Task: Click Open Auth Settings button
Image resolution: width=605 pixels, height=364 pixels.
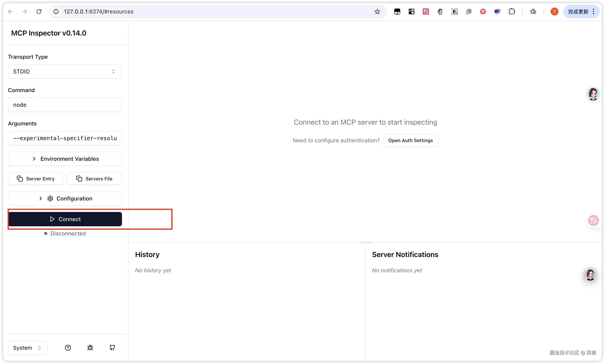Action: (x=410, y=140)
